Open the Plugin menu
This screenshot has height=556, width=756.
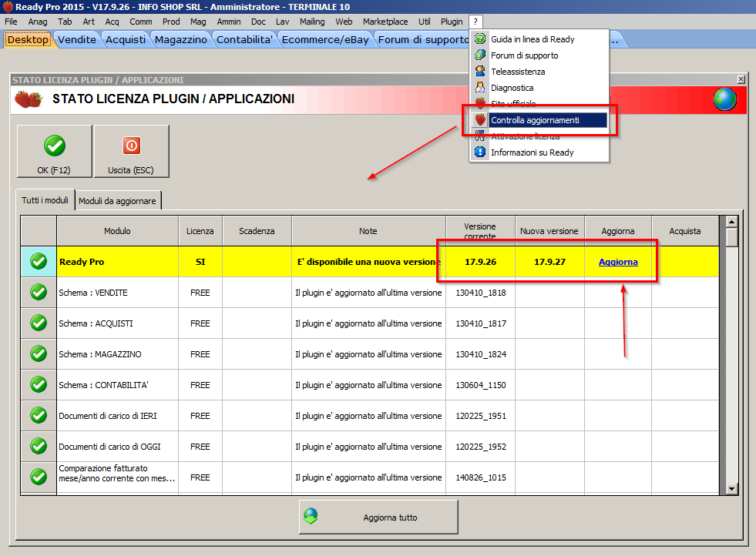pyautogui.click(x=452, y=22)
